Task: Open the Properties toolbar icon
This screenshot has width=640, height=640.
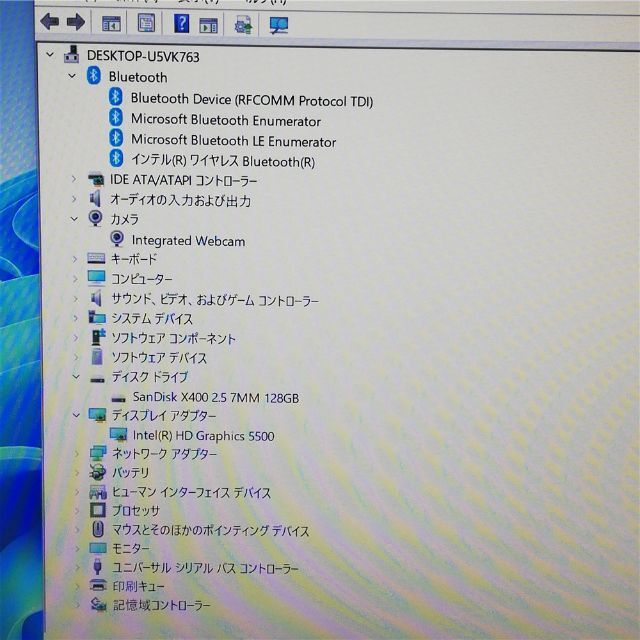Action: tap(146, 22)
